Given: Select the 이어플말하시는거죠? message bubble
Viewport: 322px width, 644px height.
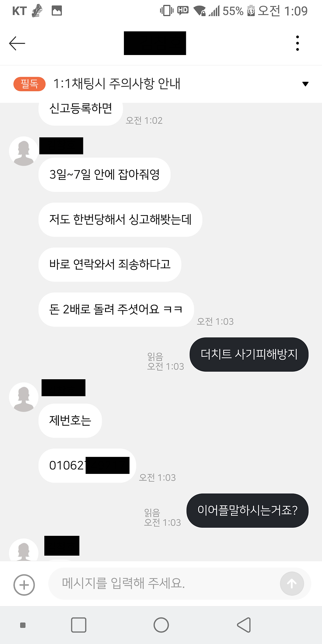Looking at the screenshot, I should tap(247, 510).
